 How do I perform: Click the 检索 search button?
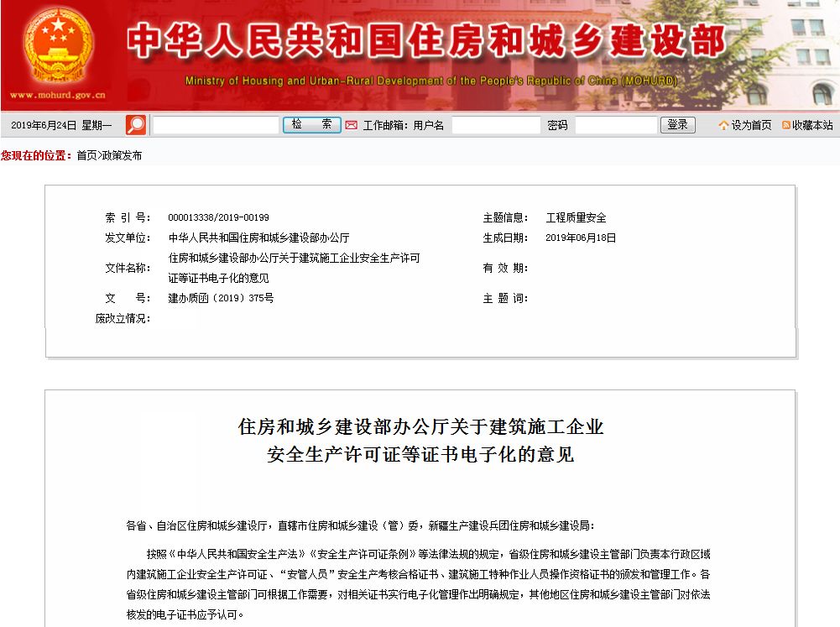pyautogui.click(x=312, y=125)
